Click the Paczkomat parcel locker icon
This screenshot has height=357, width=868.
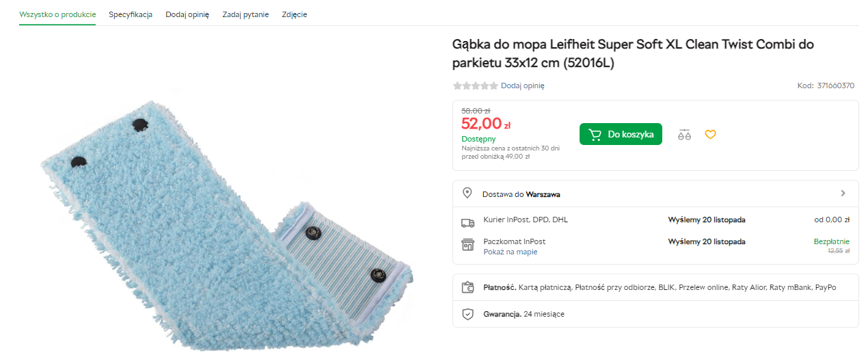click(x=467, y=245)
